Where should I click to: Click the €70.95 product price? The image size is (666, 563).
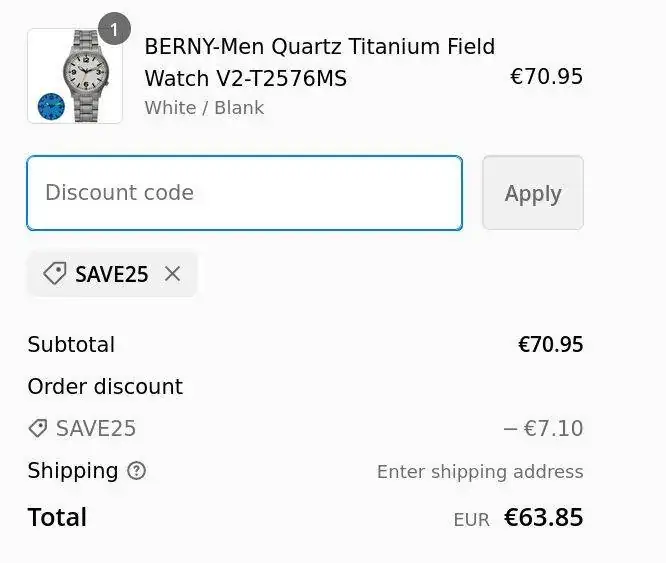(546, 77)
